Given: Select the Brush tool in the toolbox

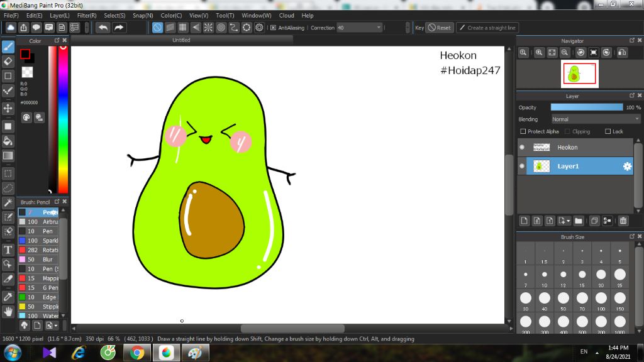Looking at the screenshot, I should pyautogui.click(x=8, y=47).
